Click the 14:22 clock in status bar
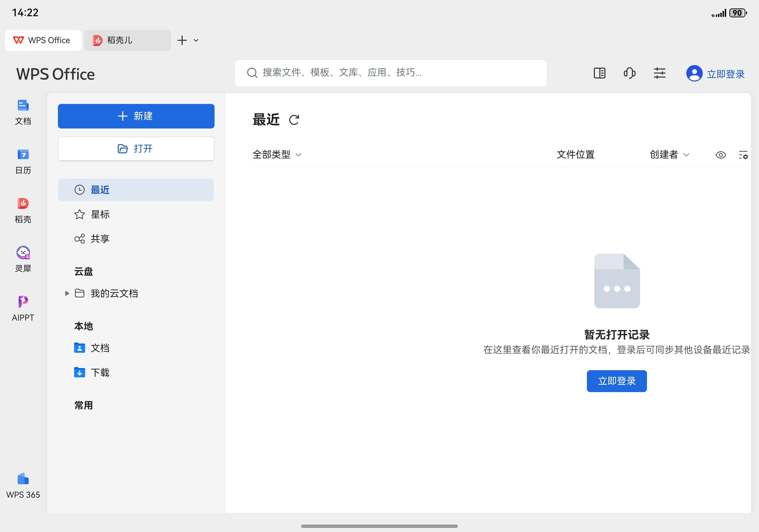 25,13
